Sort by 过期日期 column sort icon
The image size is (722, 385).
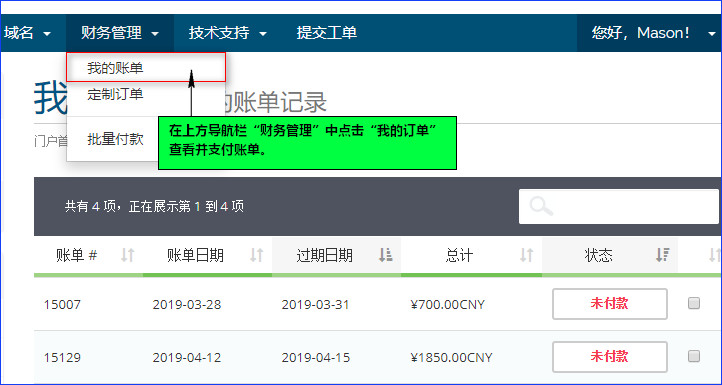click(x=385, y=255)
